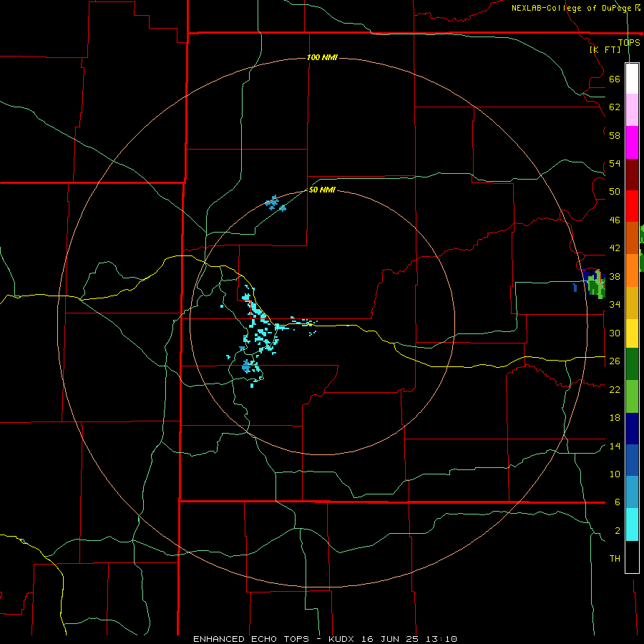Click the legend value 62
This screenshot has height=644, width=644.
click(x=615, y=107)
